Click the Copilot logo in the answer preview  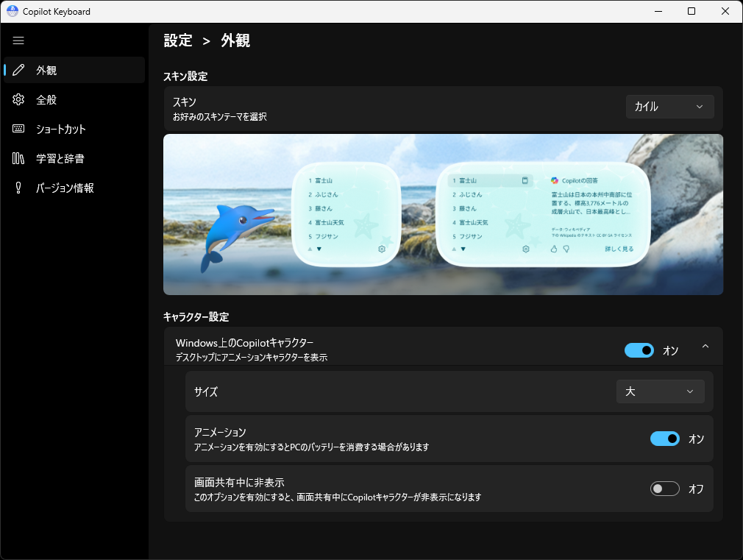[555, 180]
